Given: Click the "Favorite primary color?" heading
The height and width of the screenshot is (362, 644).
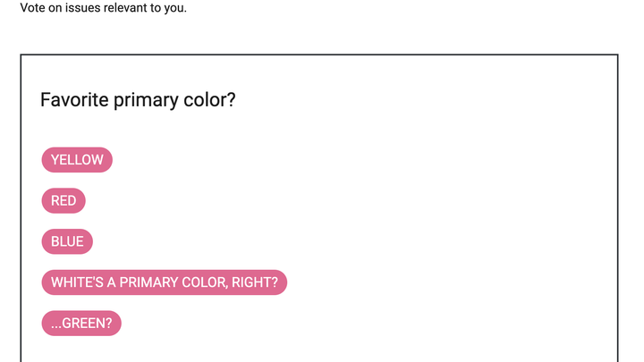Looking at the screenshot, I should (x=138, y=100).
